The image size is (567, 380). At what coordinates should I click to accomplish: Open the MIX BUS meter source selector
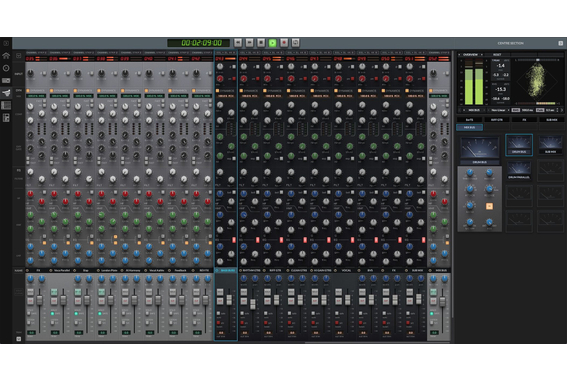[474, 110]
